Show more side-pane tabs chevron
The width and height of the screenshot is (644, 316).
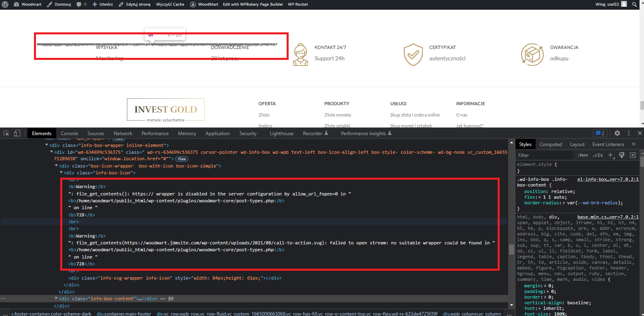633,144
